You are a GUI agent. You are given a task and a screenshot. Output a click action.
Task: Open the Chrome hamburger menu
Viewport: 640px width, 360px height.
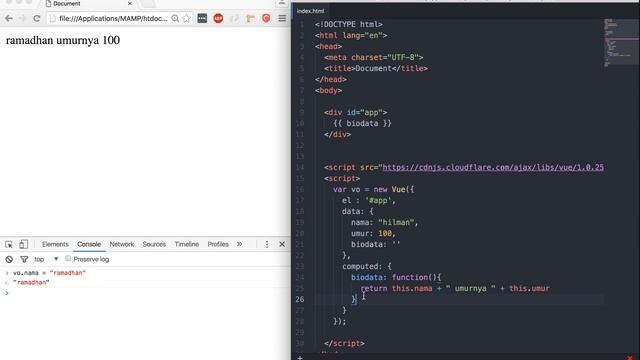282,18
